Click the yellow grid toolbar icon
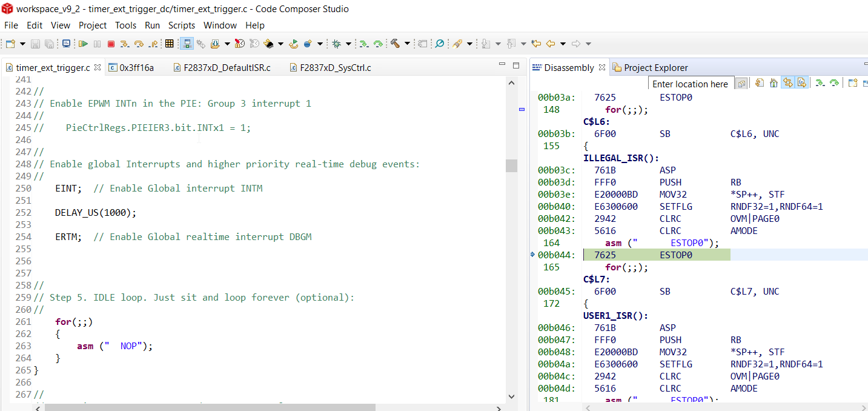The width and height of the screenshot is (868, 411). click(x=169, y=44)
